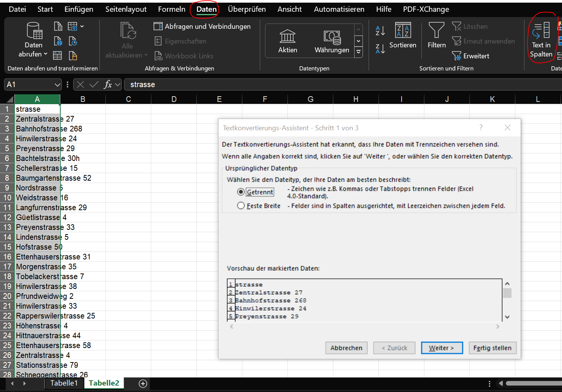Click the preview vertical scrollbar thumb
Image resolution: width=562 pixels, height=392 pixels.
pyautogui.click(x=507, y=293)
